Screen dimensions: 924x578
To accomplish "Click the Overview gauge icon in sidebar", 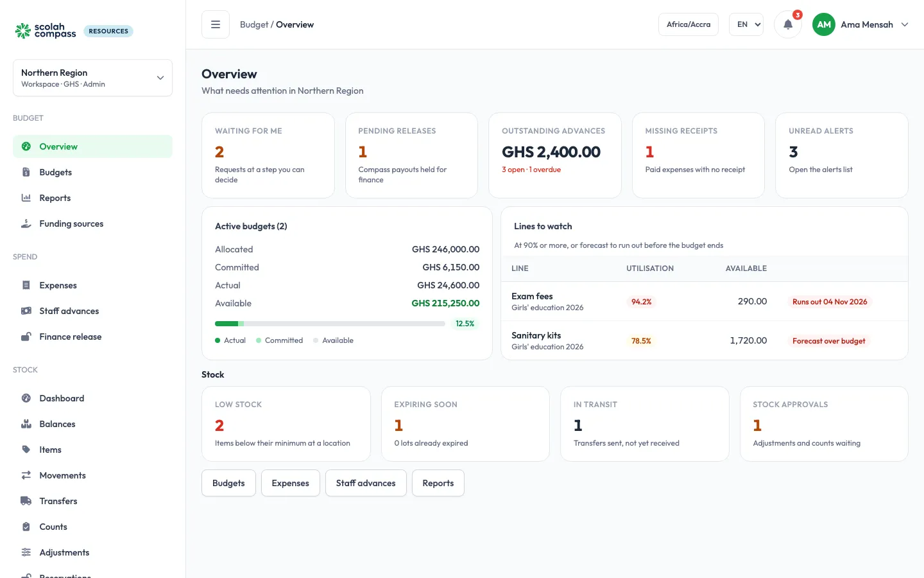I will (26, 146).
